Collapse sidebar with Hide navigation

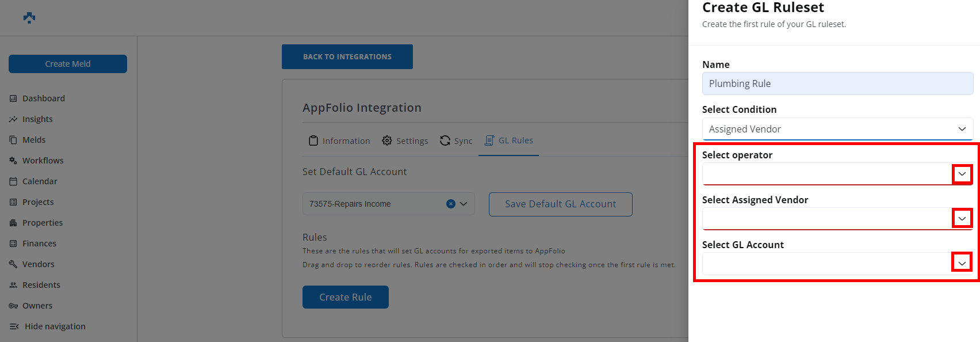(x=55, y=326)
